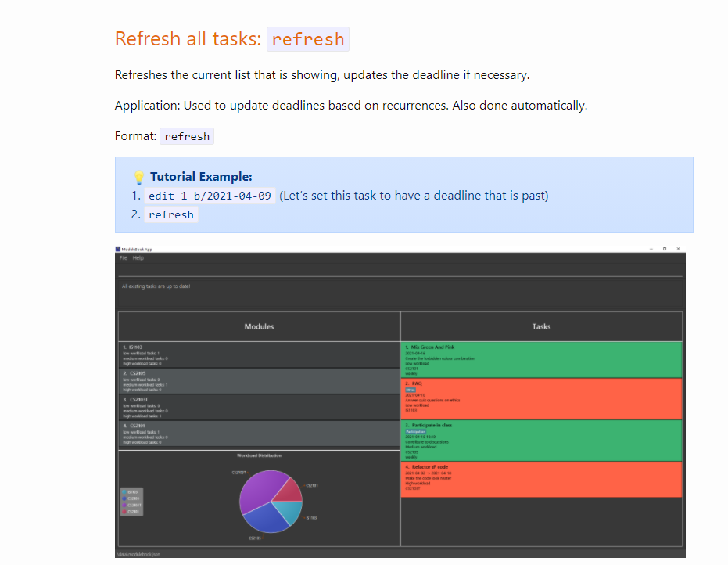Click the Tasks panel header
Viewport: 728px width, 565px height.
541,326
